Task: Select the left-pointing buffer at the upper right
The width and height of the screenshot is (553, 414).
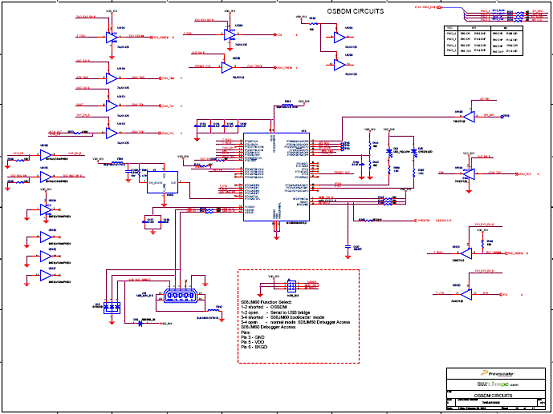Action: pyautogui.click(x=469, y=116)
